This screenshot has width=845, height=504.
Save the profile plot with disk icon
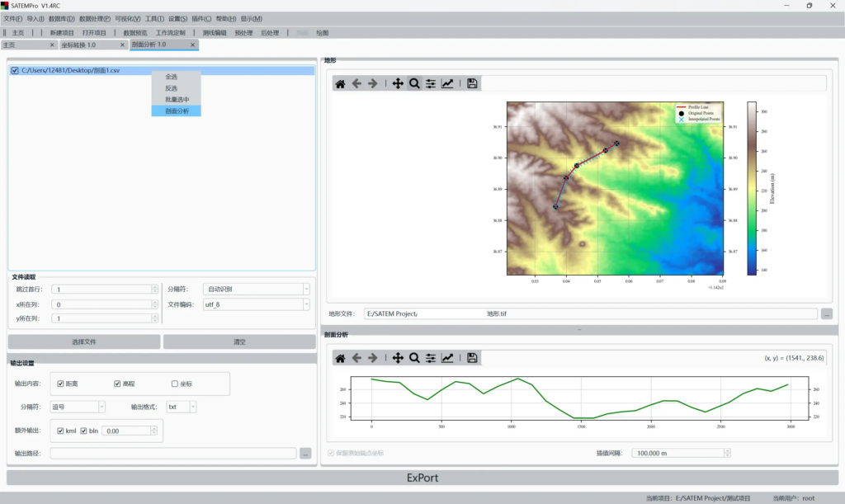coord(472,358)
